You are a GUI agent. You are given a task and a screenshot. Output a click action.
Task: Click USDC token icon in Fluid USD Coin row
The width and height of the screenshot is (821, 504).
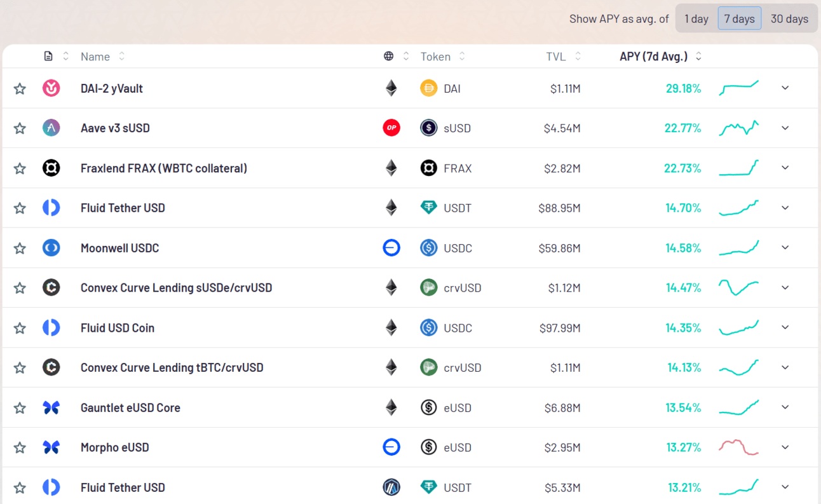pyautogui.click(x=429, y=328)
